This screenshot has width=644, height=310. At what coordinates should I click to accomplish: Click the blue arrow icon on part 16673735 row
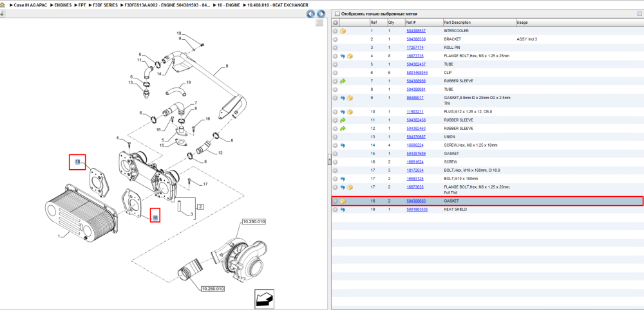pyautogui.click(x=343, y=56)
